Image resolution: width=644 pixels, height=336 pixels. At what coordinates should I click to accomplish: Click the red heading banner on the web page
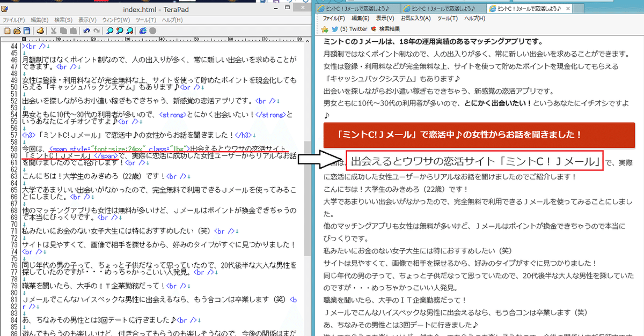479,135
